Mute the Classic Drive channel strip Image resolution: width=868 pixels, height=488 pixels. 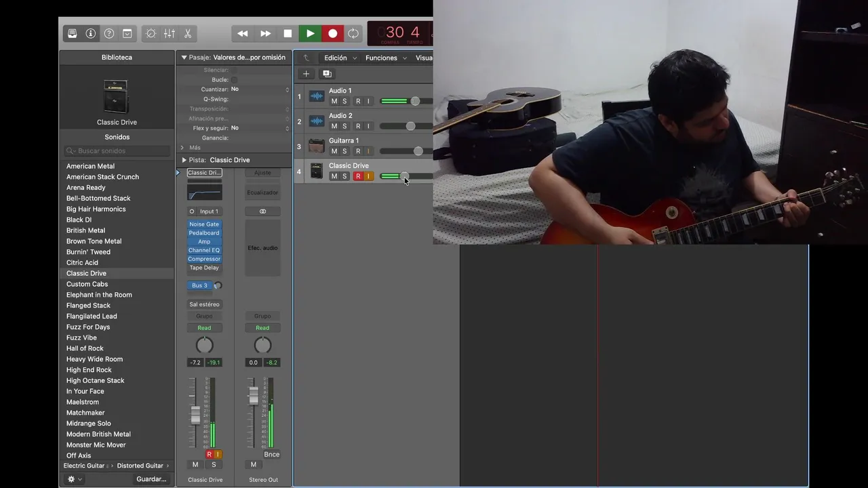(195, 464)
